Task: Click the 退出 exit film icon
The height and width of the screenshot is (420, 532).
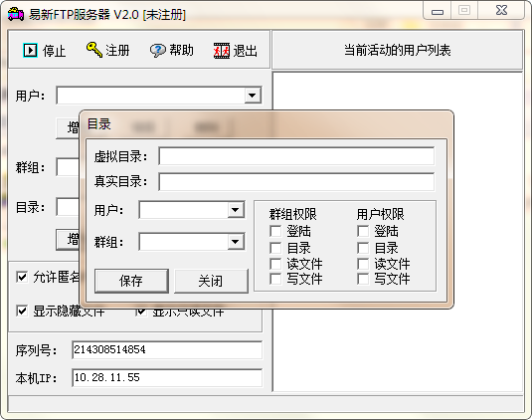Action: tap(222, 51)
